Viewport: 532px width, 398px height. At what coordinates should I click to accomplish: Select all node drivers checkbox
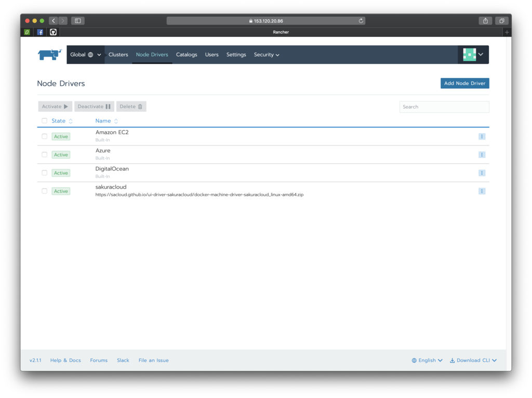coord(45,121)
